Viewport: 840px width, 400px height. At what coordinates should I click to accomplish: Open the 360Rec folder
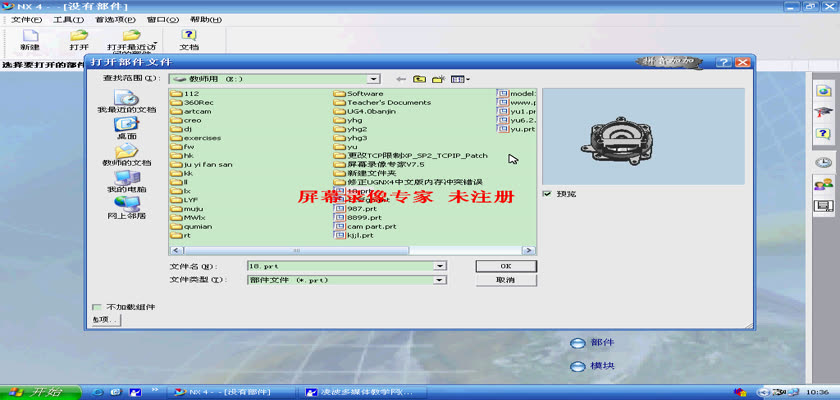tap(192, 102)
